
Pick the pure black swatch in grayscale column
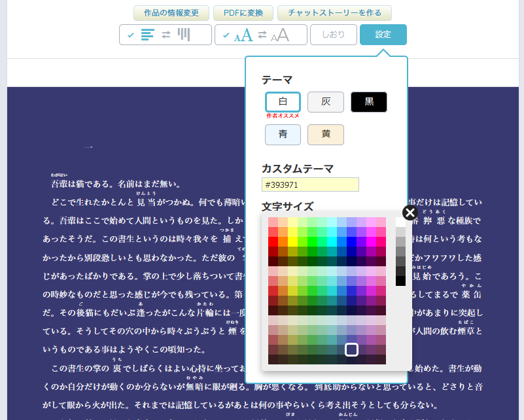coord(400,281)
